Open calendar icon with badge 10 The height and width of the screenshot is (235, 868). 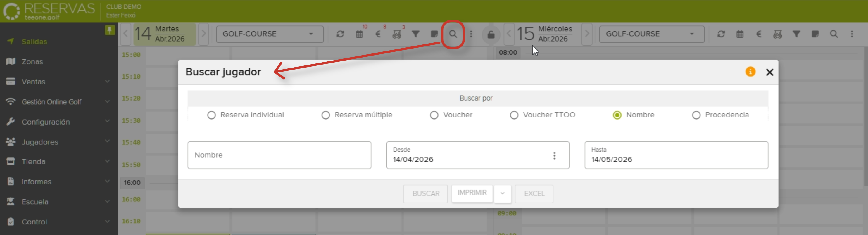[x=359, y=34]
